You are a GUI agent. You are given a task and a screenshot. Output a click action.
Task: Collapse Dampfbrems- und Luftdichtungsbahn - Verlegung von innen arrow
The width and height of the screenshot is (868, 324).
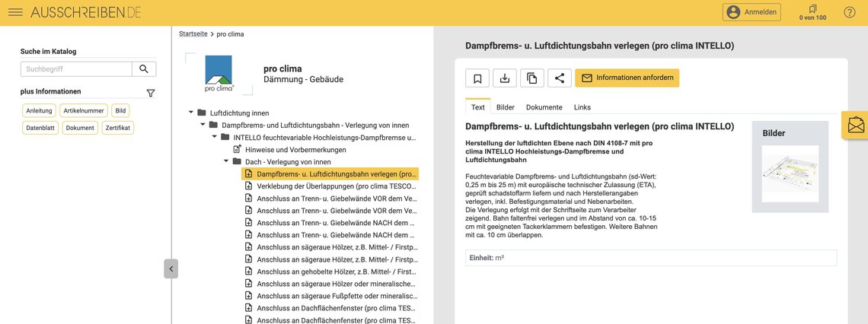tap(203, 125)
